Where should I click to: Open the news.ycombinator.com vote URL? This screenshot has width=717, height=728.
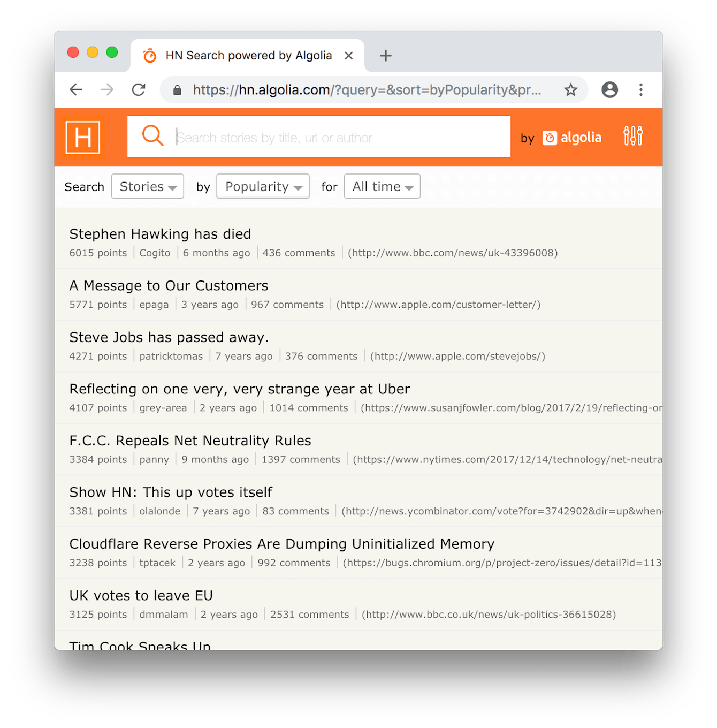(x=501, y=511)
